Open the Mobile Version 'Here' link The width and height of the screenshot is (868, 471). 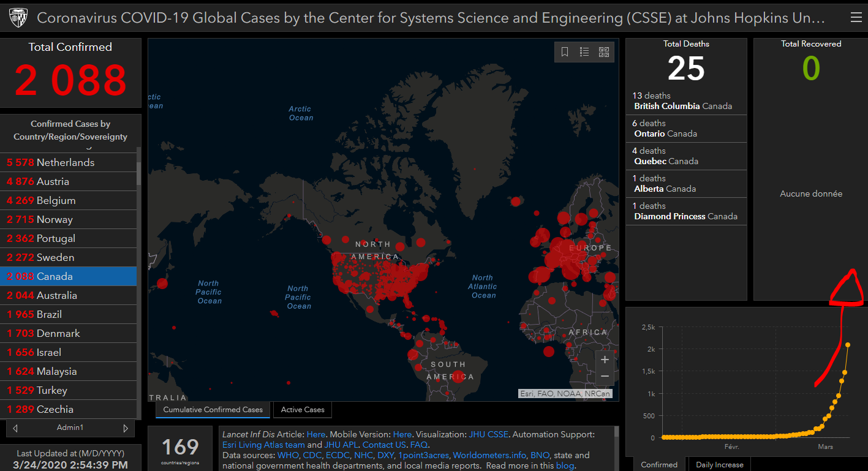(x=402, y=434)
